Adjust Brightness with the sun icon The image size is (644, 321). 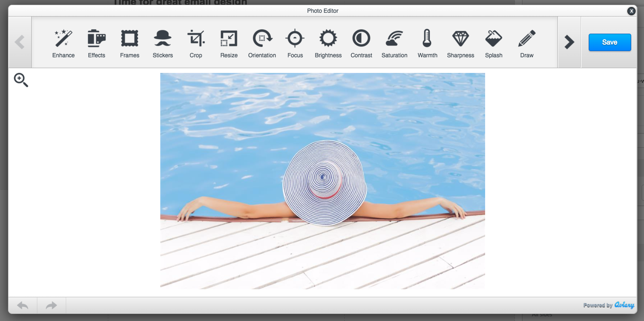click(328, 43)
